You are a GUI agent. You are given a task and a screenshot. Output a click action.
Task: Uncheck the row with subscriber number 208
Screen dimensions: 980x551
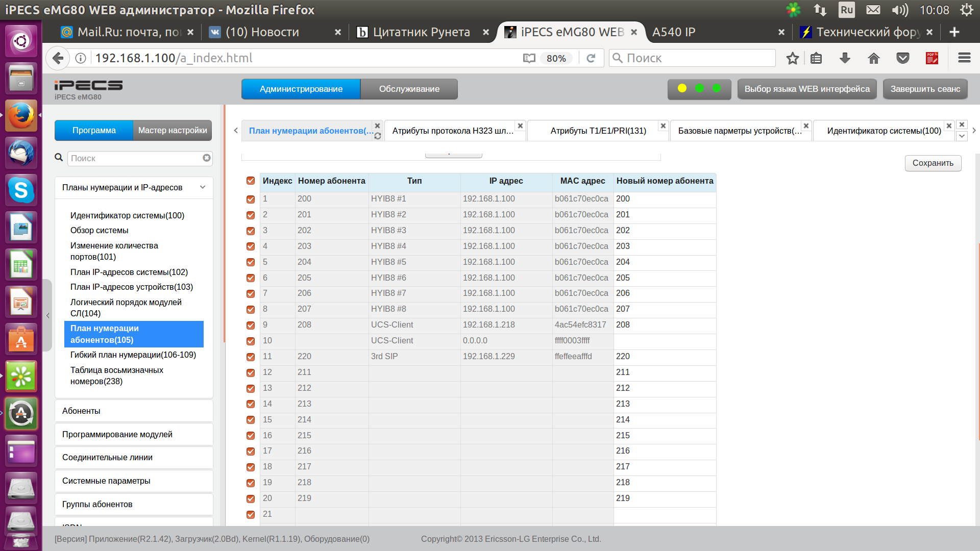[x=251, y=325]
